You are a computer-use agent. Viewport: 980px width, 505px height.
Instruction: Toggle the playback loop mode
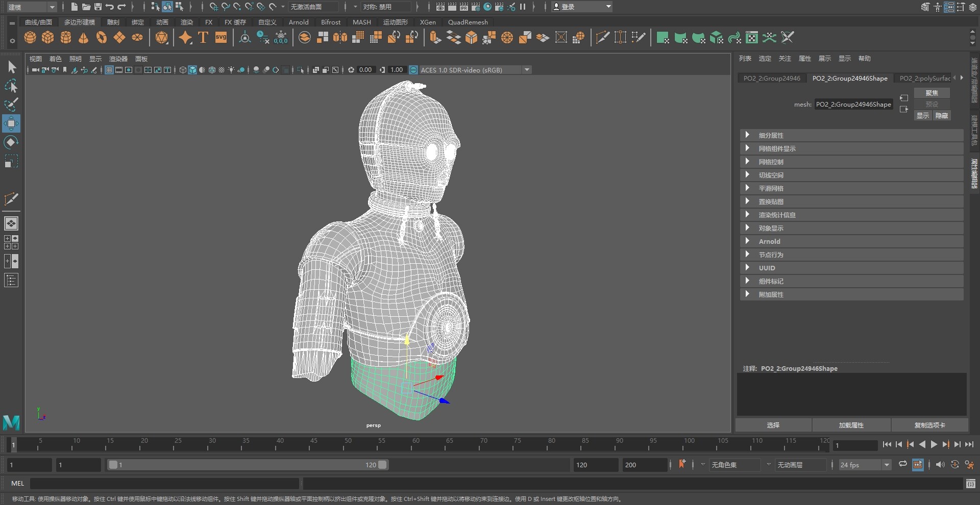903,464
